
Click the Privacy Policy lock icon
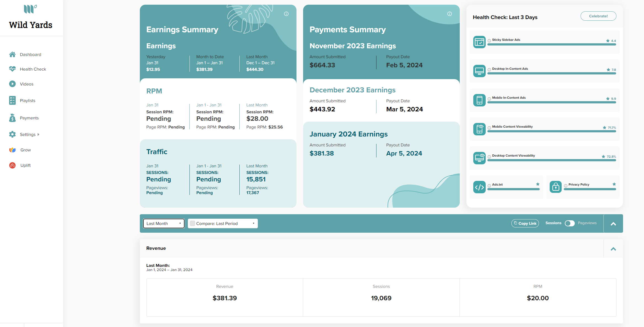555,187
